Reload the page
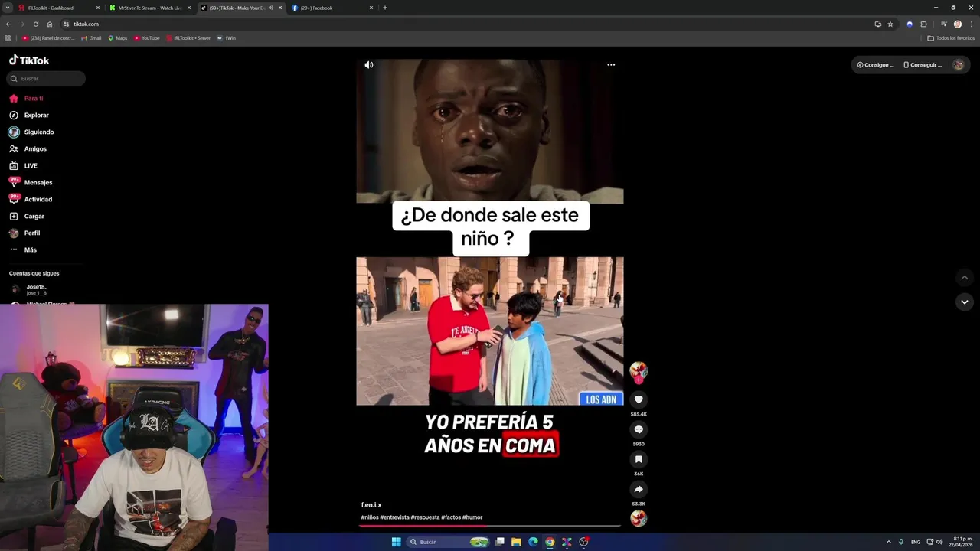980x551 pixels. (x=35, y=24)
